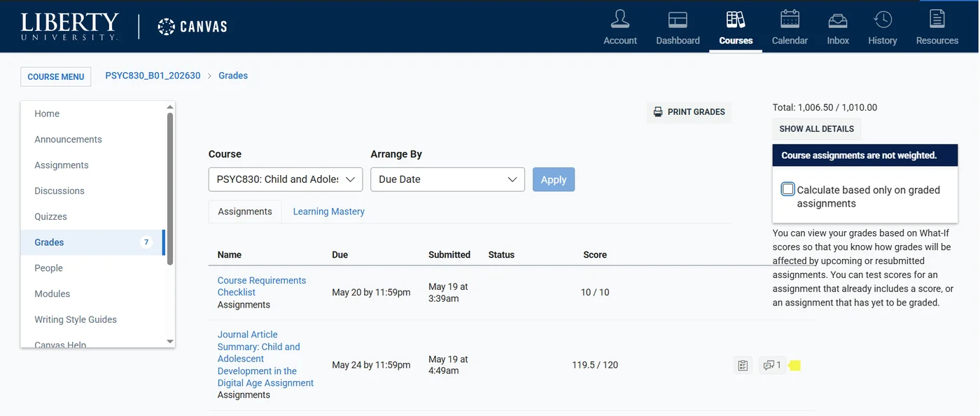
Task: Click the May 24 by 11:59pm due date
Action: (371, 365)
